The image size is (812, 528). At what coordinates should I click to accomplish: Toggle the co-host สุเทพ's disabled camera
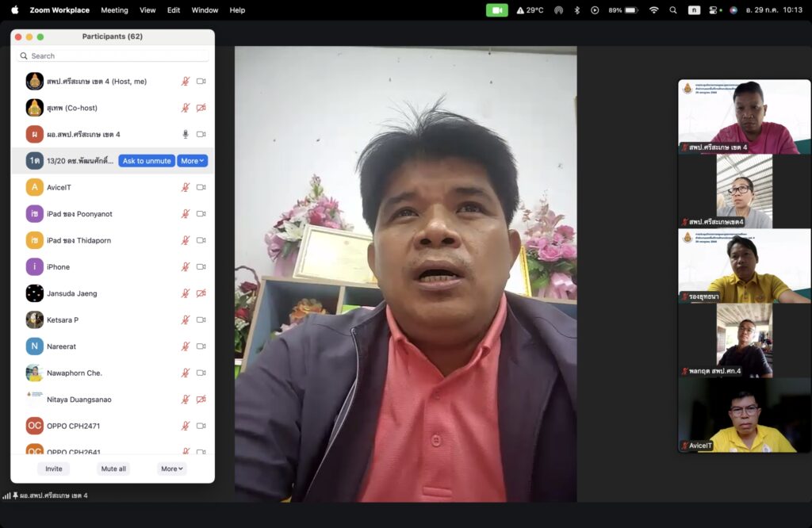pyautogui.click(x=201, y=108)
